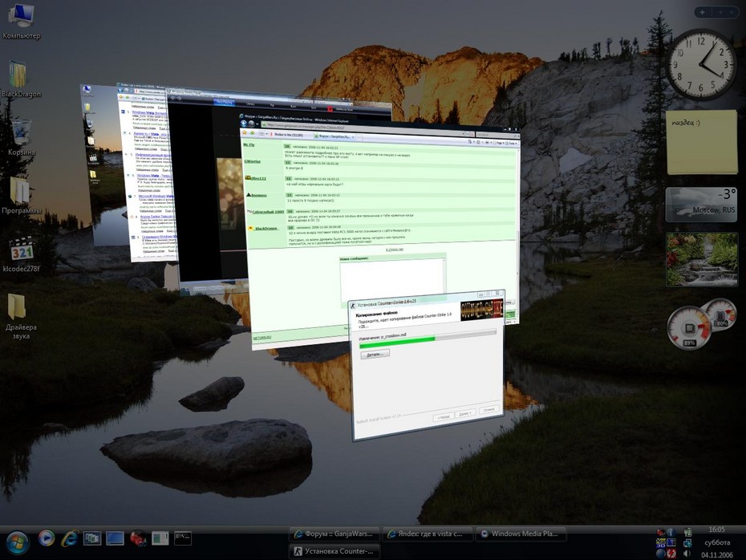Image resolution: width=746 pixels, height=560 pixels.
Task: Click the volume speaker tray icon
Action: [687, 554]
